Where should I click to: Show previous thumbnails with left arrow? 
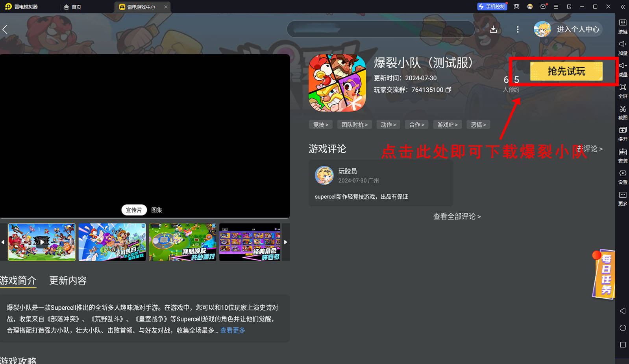pyautogui.click(x=3, y=242)
